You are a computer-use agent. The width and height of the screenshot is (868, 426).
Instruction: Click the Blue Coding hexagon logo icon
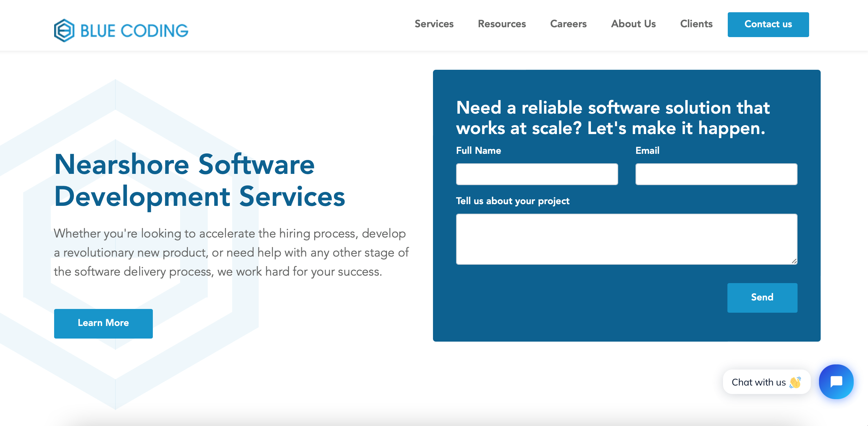pyautogui.click(x=64, y=29)
